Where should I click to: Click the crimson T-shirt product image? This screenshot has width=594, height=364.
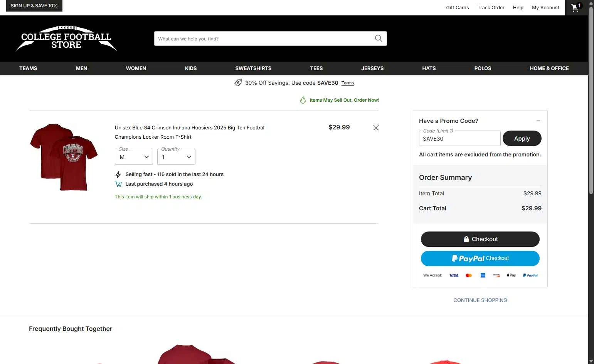[x=64, y=157]
